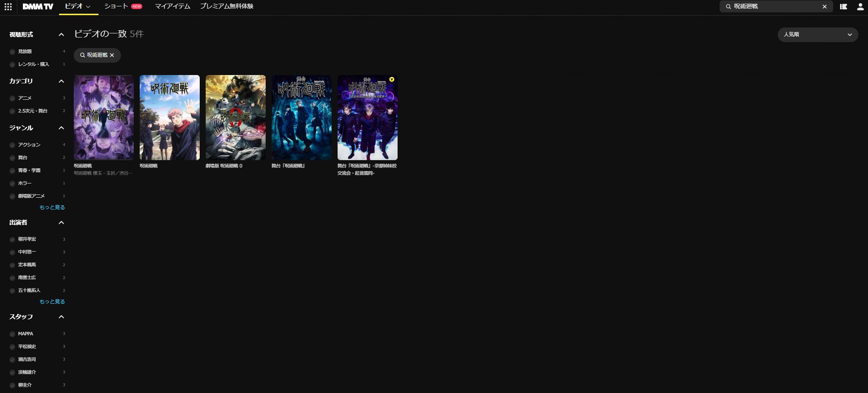Collapse the 視聴形式 filter section

(x=61, y=35)
